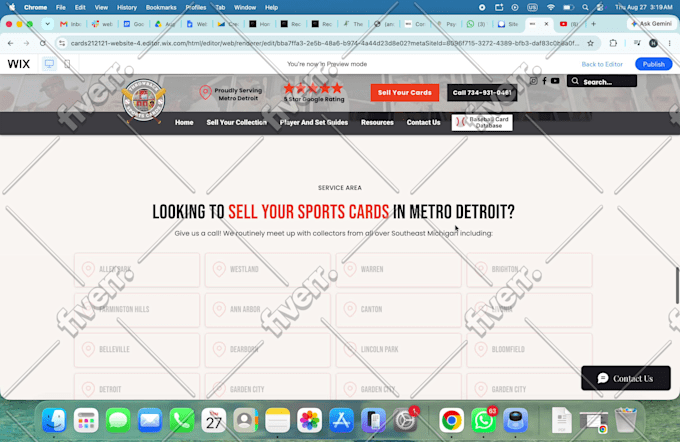Open Player And Set Guides nav item

(x=314, y=123)
